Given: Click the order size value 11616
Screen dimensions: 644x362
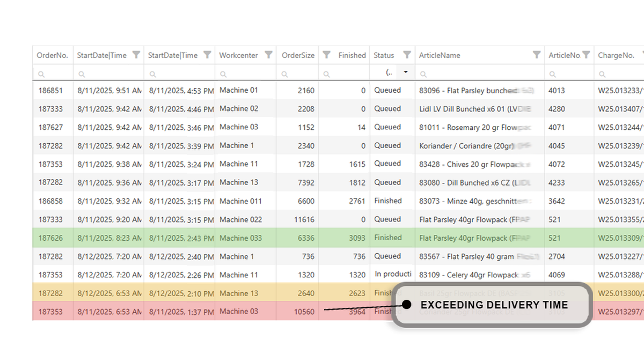Looking at the screenshot, I should click(x=304, y=219).
